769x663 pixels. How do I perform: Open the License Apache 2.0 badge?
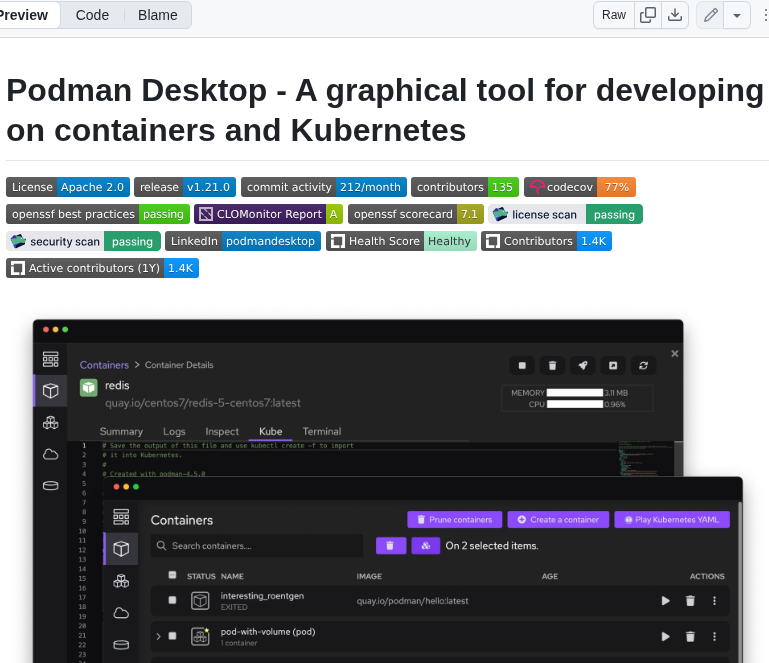68,187
